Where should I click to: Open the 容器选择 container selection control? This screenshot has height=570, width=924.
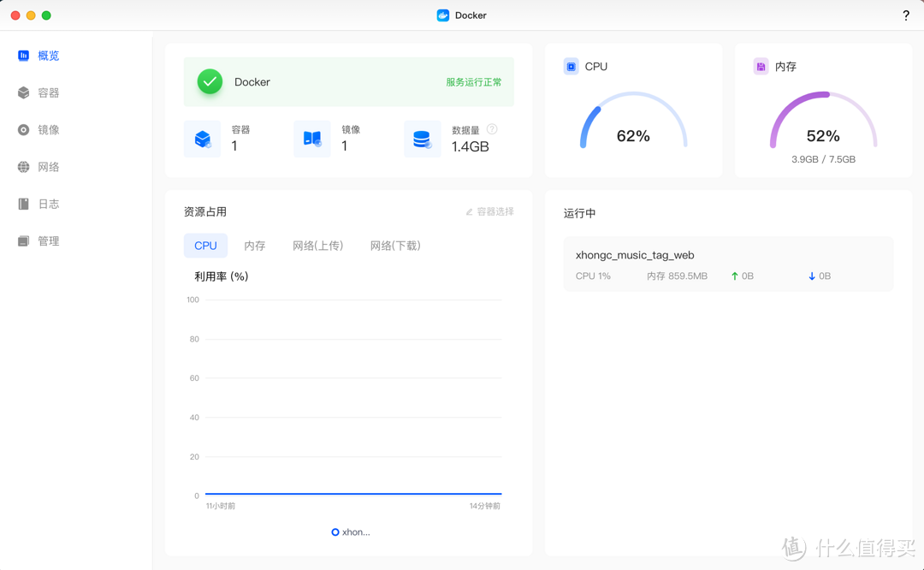(490, 211)
